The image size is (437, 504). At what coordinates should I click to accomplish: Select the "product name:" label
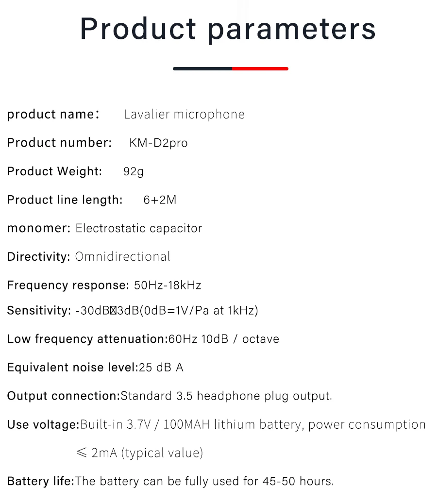pos(53,115)
